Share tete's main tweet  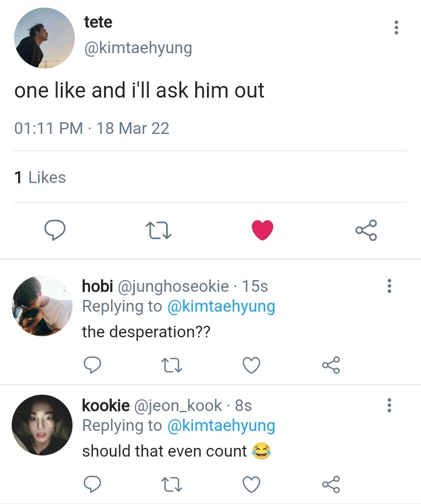click(x=366, y=230)
